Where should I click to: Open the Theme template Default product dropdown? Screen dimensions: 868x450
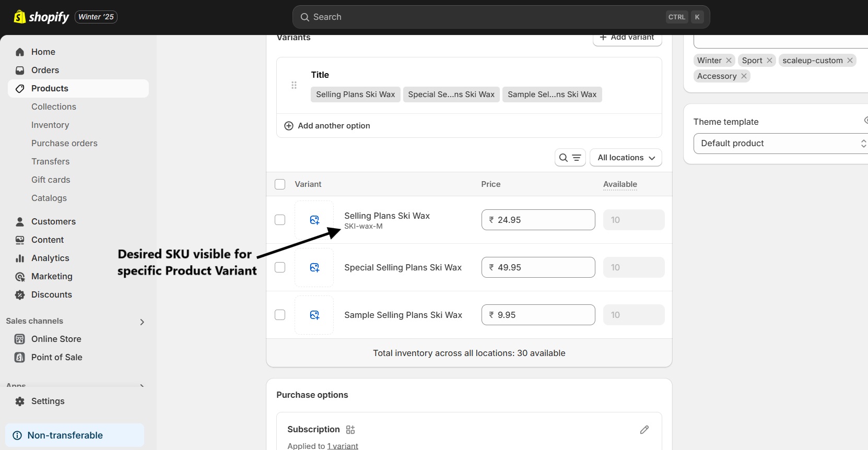pyautogui.click(x=781, y=144)
